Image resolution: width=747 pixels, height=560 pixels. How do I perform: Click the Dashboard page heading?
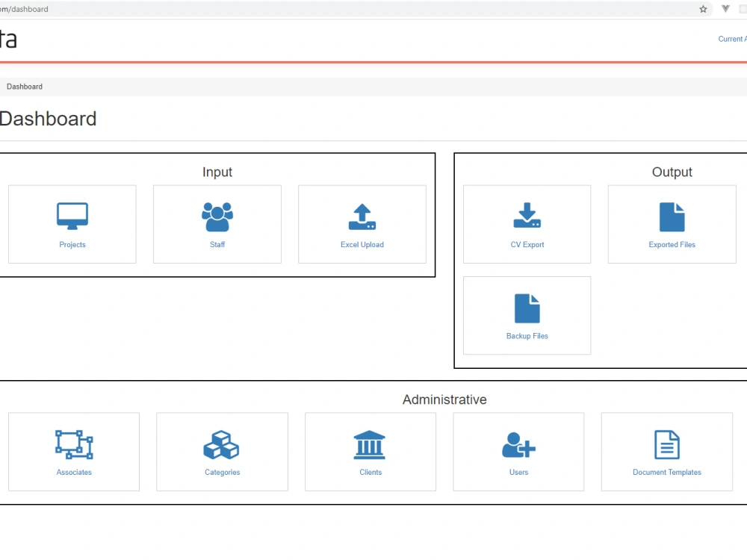[x=48, y=119]
